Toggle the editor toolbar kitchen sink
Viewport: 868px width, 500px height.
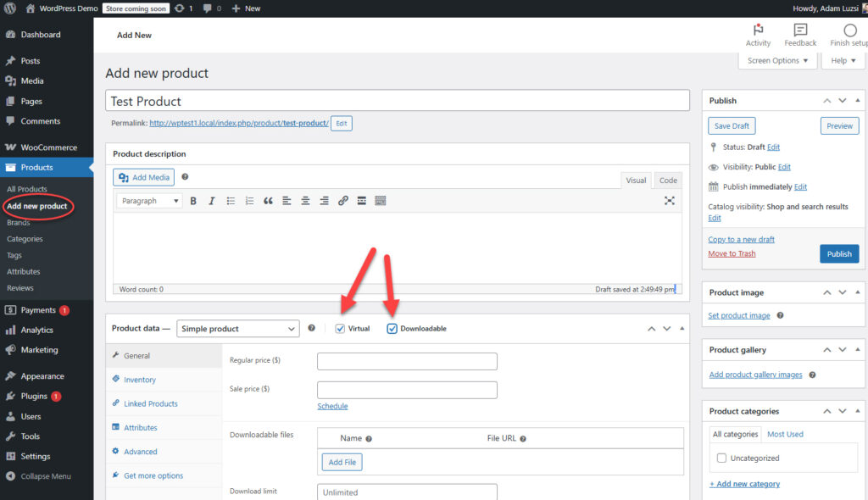click(381, 201)
